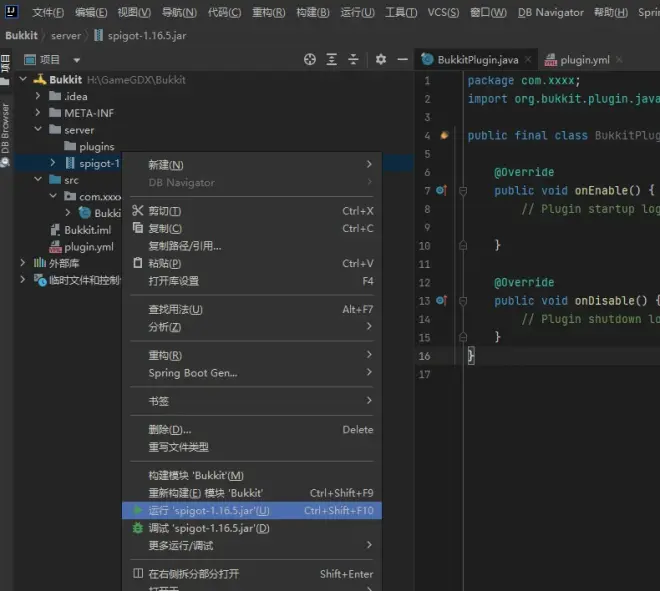Screen dimensions: 660x591
Task: Click the clipboard icon beside 粘贴
Action: pyautogui.click(x=138, y=263)
